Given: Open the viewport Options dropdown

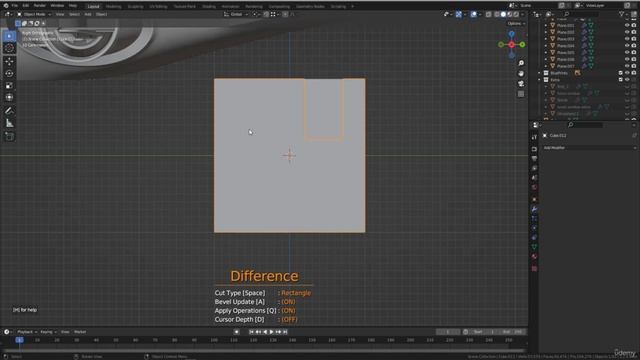Looking at the screenshot, I should click(516, 24).
